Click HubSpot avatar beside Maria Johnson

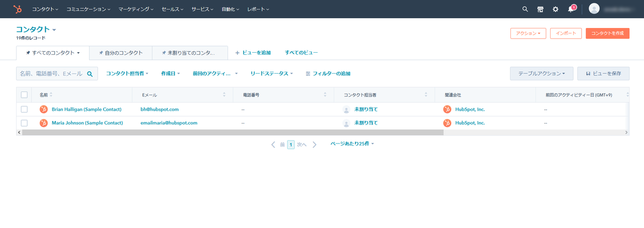coord(43,123)
